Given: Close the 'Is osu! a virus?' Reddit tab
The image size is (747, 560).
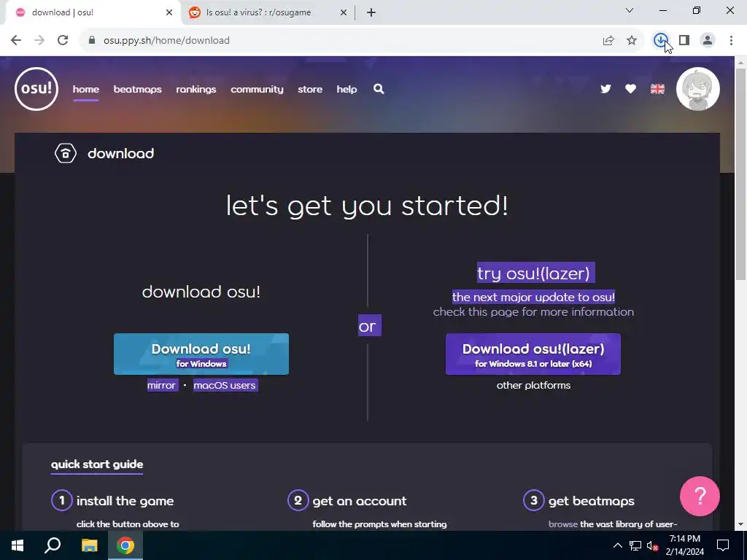Looking at the screenshot, I should coord(344,13).
